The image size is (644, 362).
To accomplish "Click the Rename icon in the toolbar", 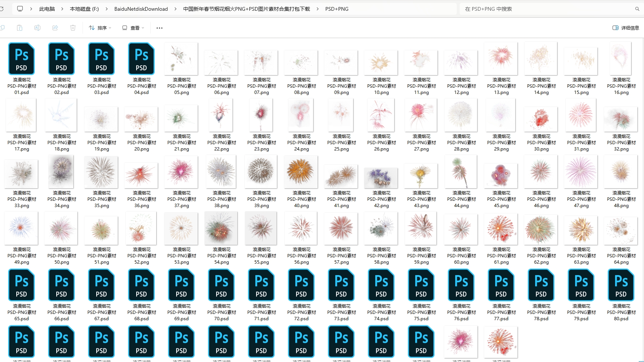I will [x=37, y=28].
